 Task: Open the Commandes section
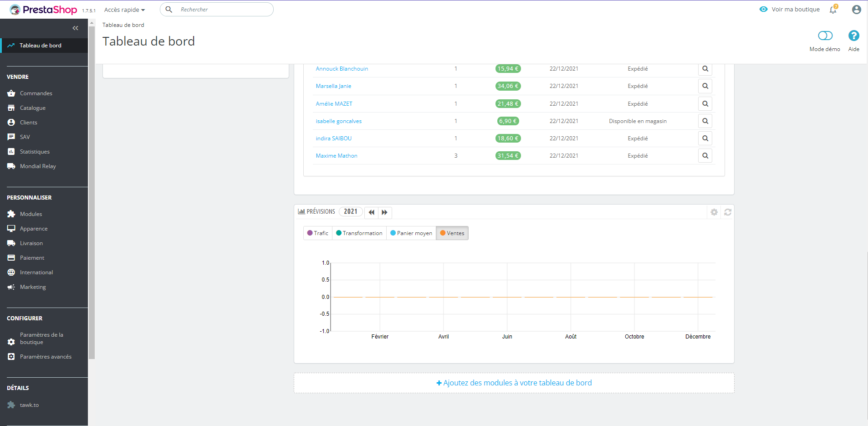(x=36, y=93)
